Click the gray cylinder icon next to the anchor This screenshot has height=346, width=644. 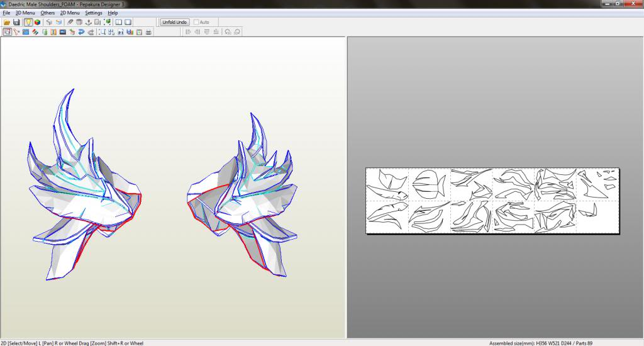click(79, 22)
